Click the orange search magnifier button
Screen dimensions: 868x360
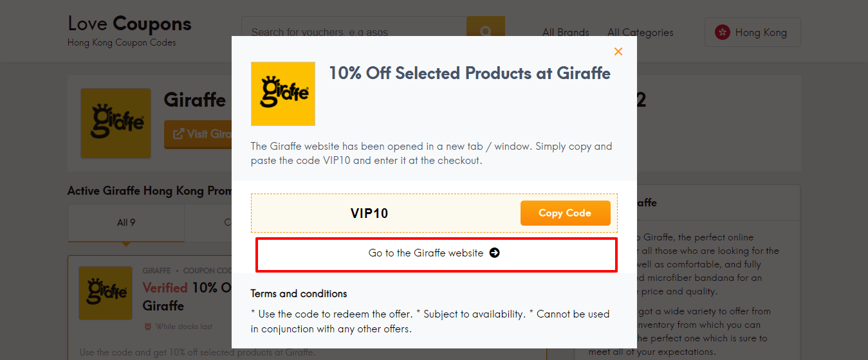pyautogui.click(x=486, y=32)
